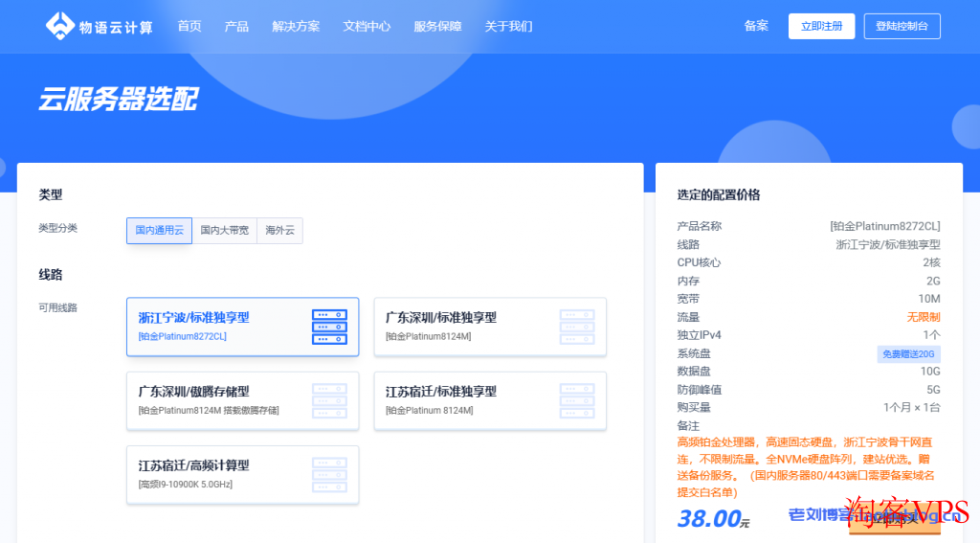Click server icon on 广东深圳/标准独享型 card
980x543 pixels.
[577, 327]
